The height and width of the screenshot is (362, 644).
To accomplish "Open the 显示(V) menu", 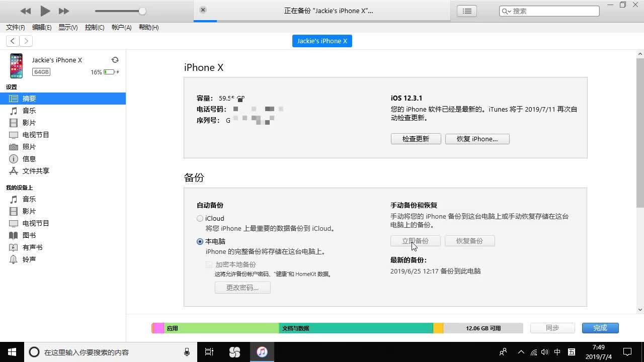I will click(x=68, y=27).
